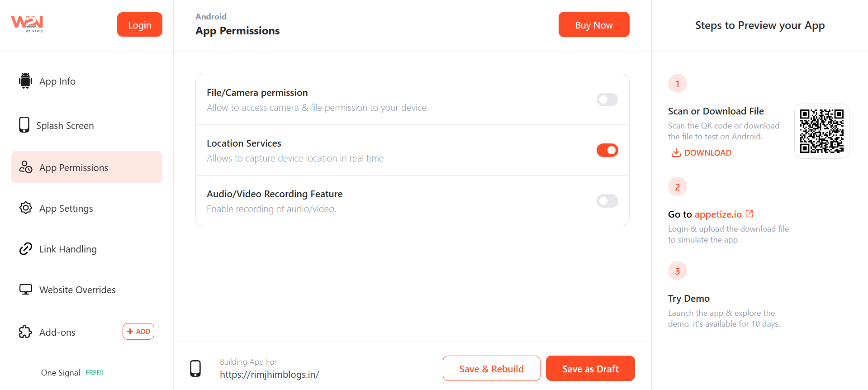Click the W2N logo icon
The height and width of the screenshot is (390, 868).
pyautogui.click(x=27, y=24)
